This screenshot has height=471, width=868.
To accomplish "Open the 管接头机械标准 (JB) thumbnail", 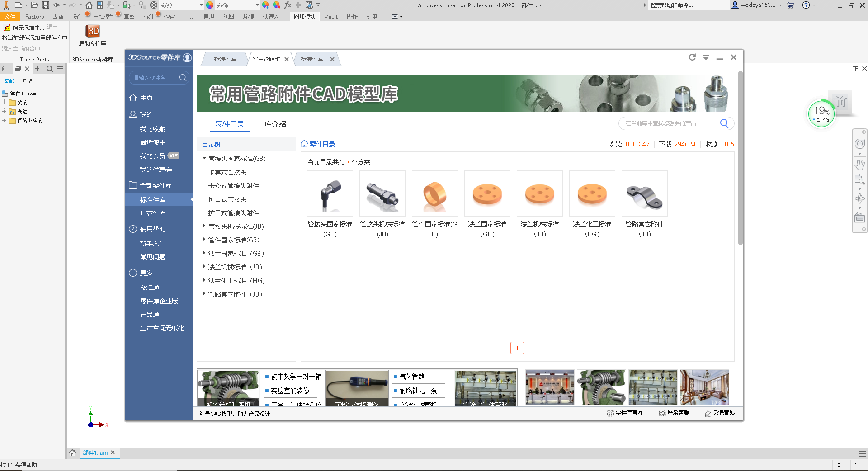I will point(382,193).
